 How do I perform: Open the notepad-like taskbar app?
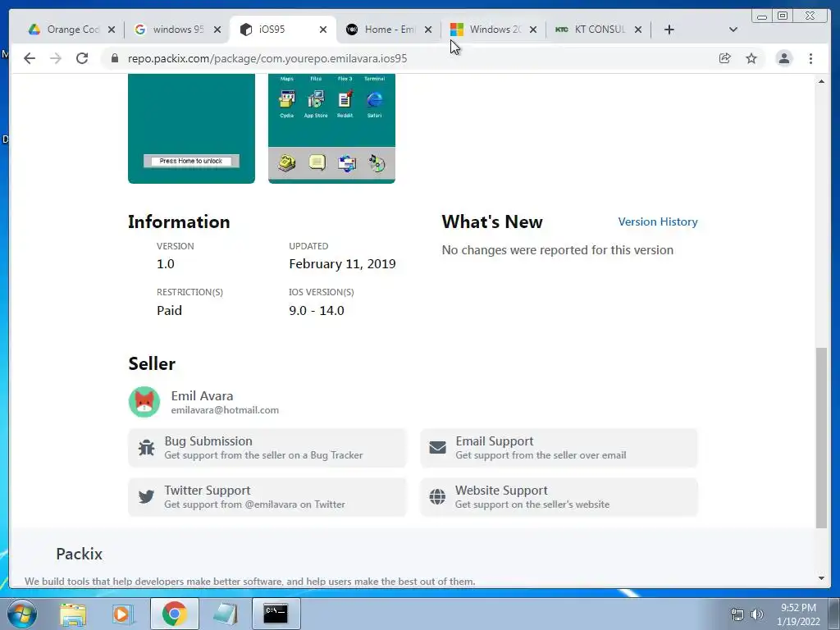click(225, 614)
